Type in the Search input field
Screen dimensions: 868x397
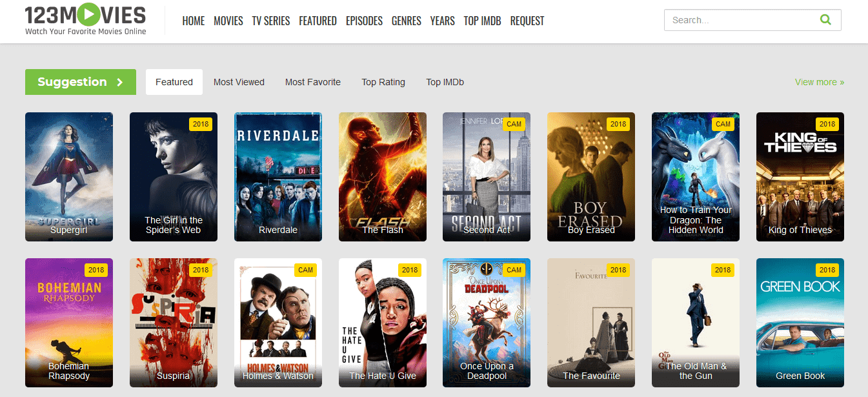coord(739,20)
